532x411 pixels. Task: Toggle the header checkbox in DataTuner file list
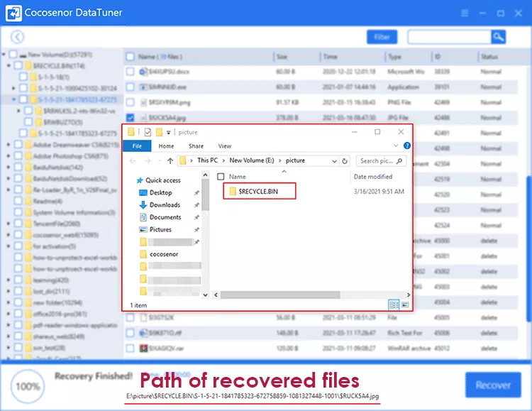[131, 56]
